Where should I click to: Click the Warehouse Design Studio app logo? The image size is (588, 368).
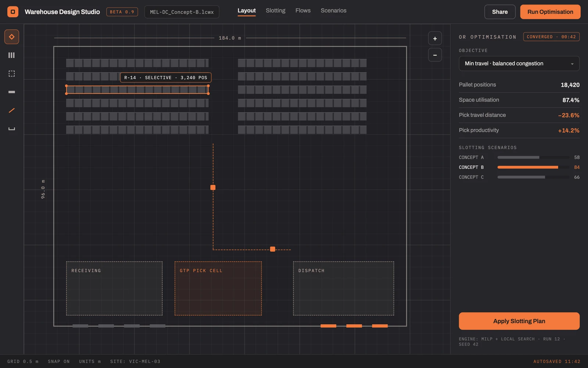tap(12, 12)
